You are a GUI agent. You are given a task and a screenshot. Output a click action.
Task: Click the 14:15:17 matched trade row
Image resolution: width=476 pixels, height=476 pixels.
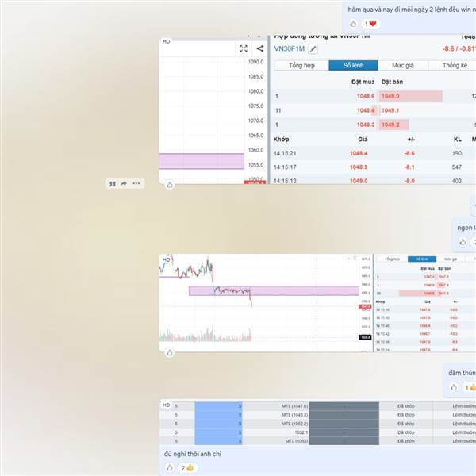point(374,167)
